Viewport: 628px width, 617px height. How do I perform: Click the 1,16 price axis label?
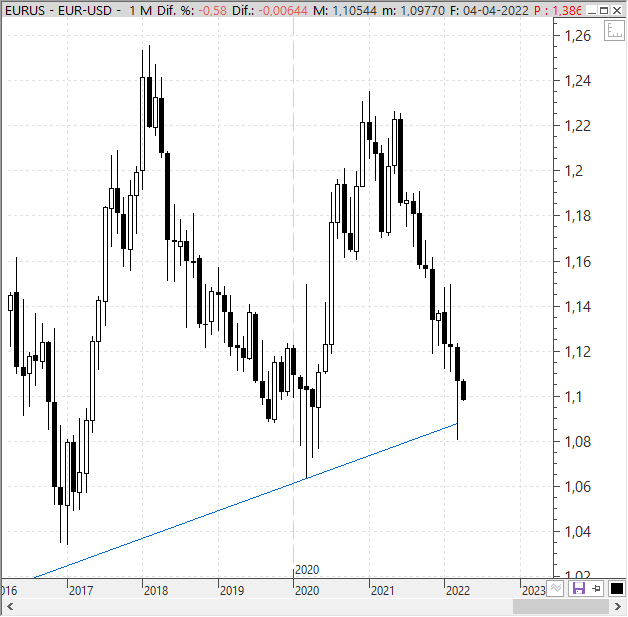[578, 262]
